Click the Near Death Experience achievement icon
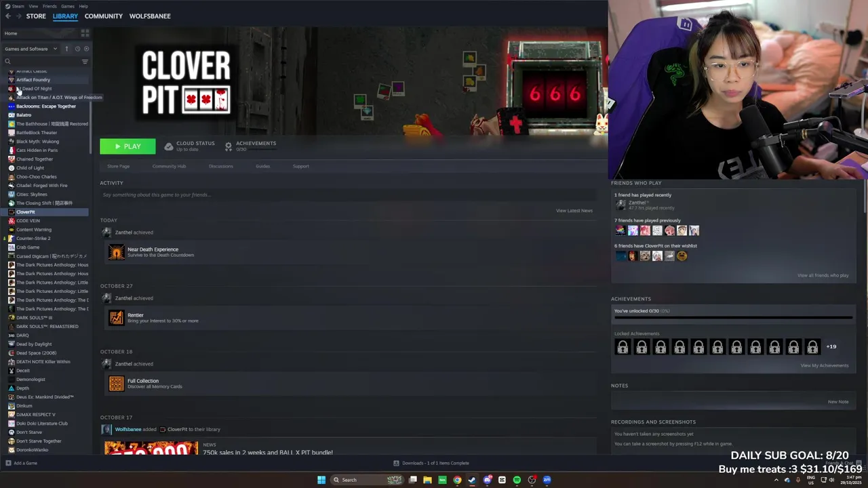Image resolution: width=868 pixels, height=488 pixels. point(117,252)
